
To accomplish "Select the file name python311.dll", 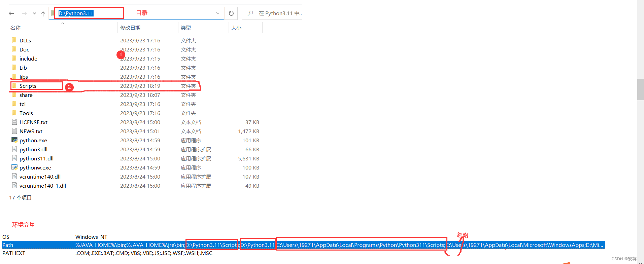I will (x=36, y=158).
